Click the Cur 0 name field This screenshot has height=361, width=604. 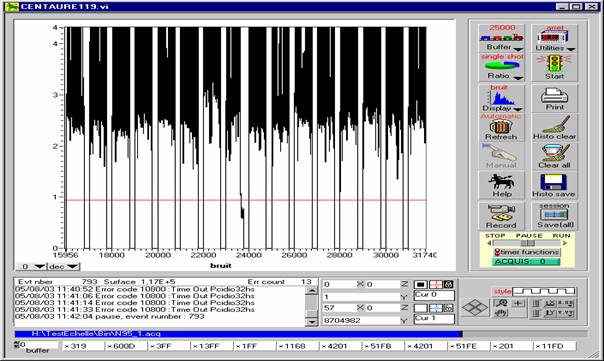tap(434, 296)
